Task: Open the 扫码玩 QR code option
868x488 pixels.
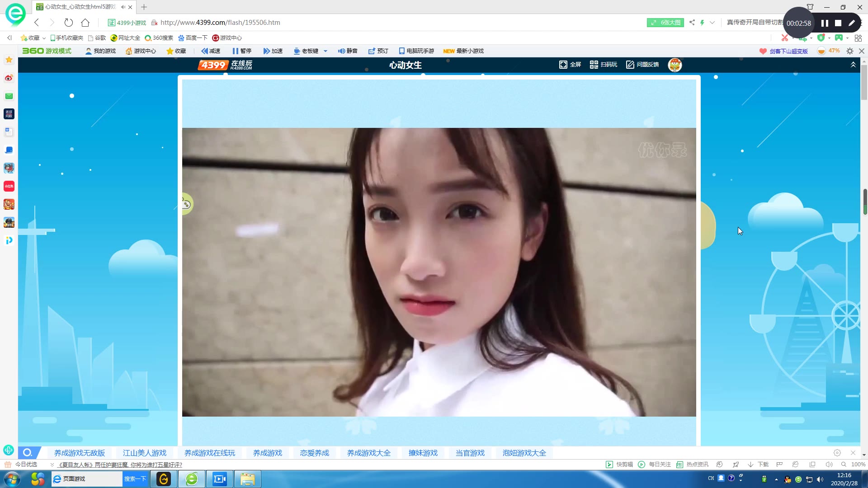Action: pyautogui.click(x=604, y=65)
